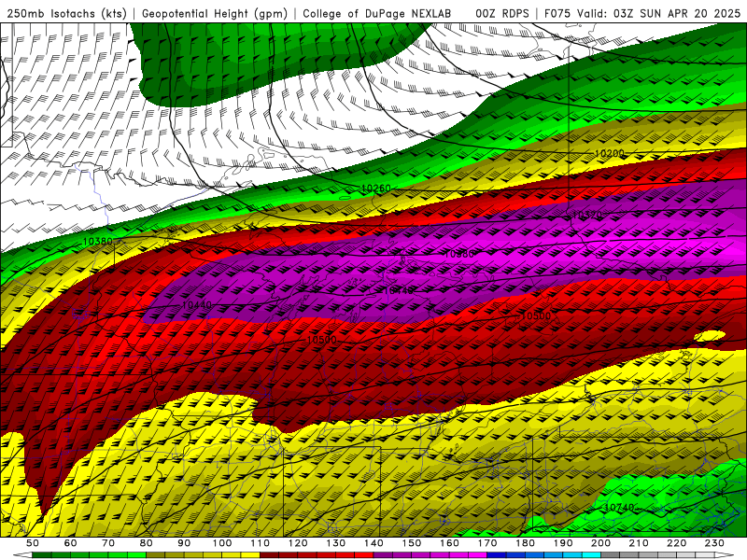Image resolution: width=747 pixels, height=560 pixels.
Task: Click the 120 kts color bar label
Action: pos(298,543)
